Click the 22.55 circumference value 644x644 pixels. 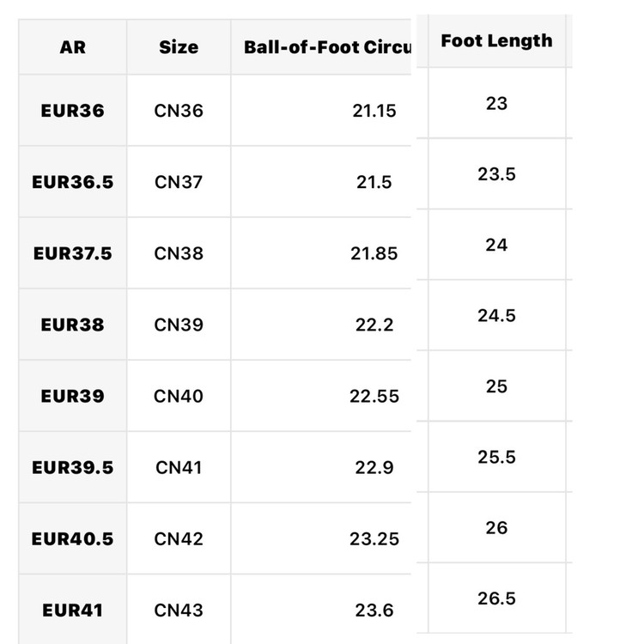[x=374, y=397]
